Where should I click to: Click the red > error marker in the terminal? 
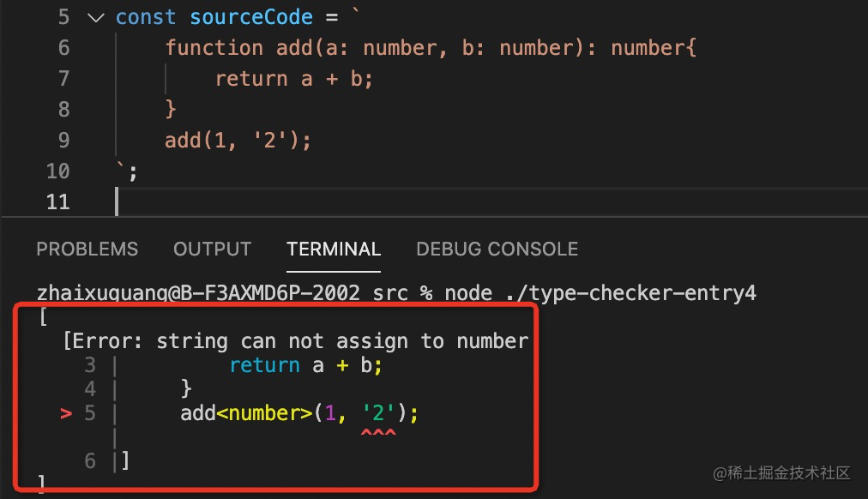pos(66,414)
